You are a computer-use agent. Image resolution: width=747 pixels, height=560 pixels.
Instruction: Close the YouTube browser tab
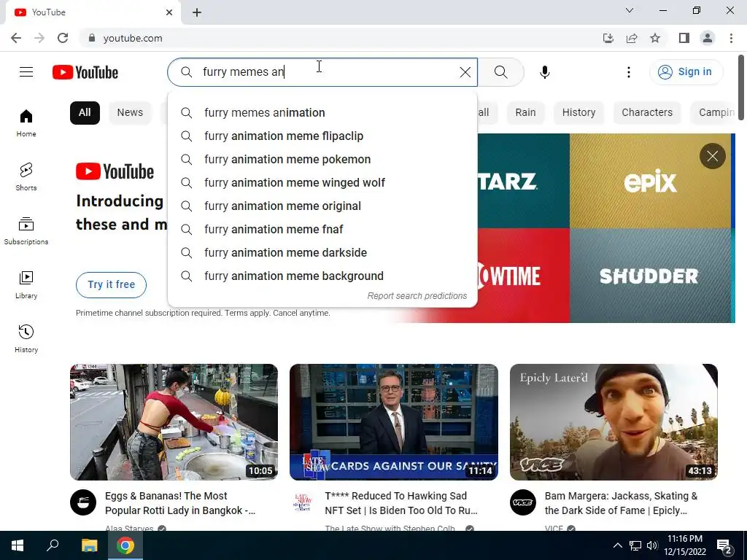169,12
